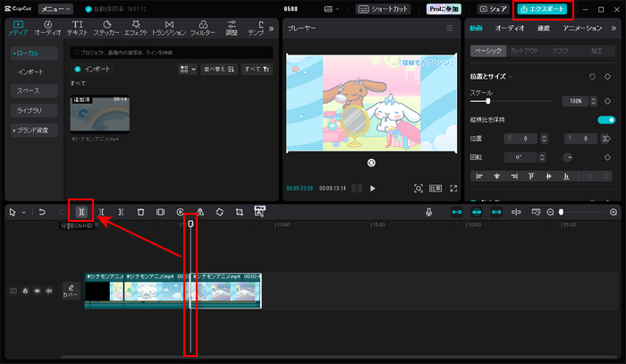Open the 調整 adjustment panel
The width and height of the screenshot is (626, 364).
(232, 29)
